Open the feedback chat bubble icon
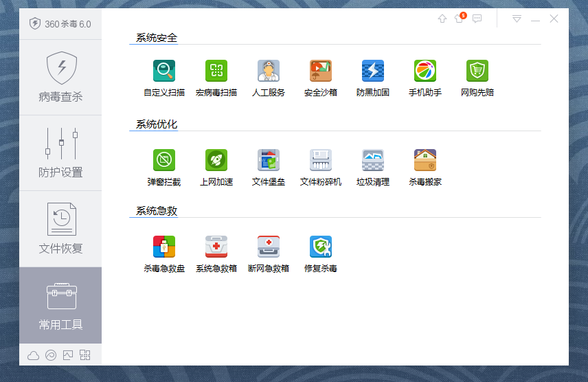 [477, 19]
